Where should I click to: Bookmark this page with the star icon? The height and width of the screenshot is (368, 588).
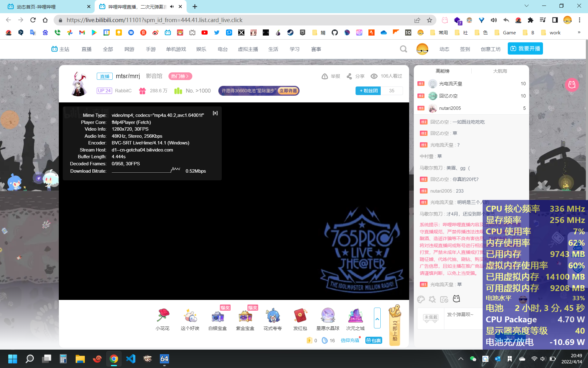click(429, 20)
